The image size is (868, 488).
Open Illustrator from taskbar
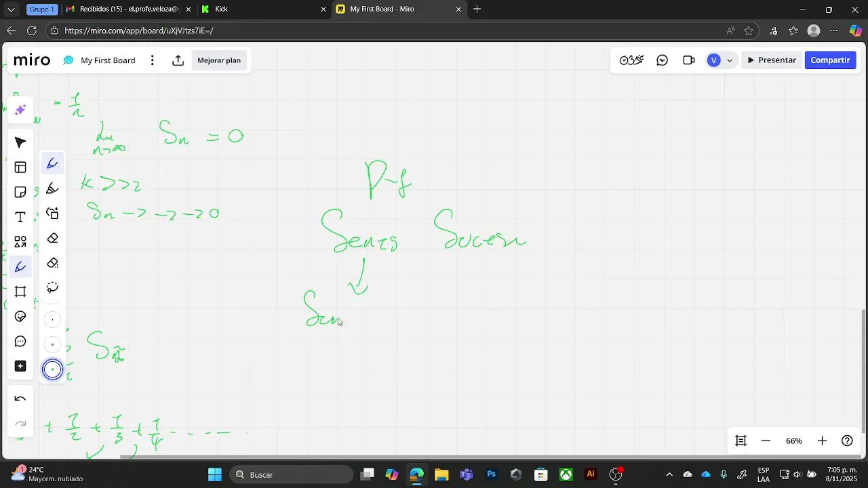click(x=591, y=474)
